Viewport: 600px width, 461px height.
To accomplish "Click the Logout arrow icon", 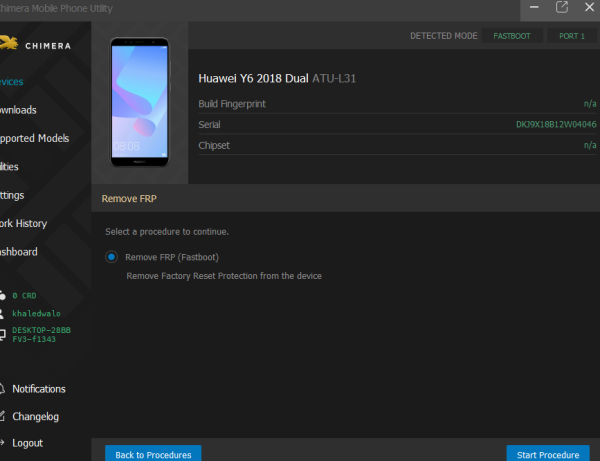I will tap(2, 443).
